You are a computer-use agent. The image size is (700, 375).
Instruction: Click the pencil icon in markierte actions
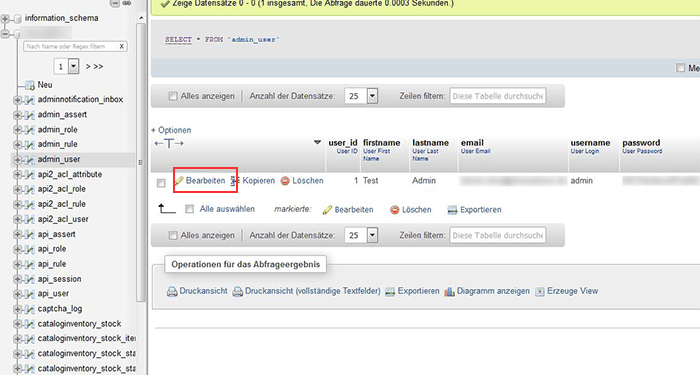point(327,210)
